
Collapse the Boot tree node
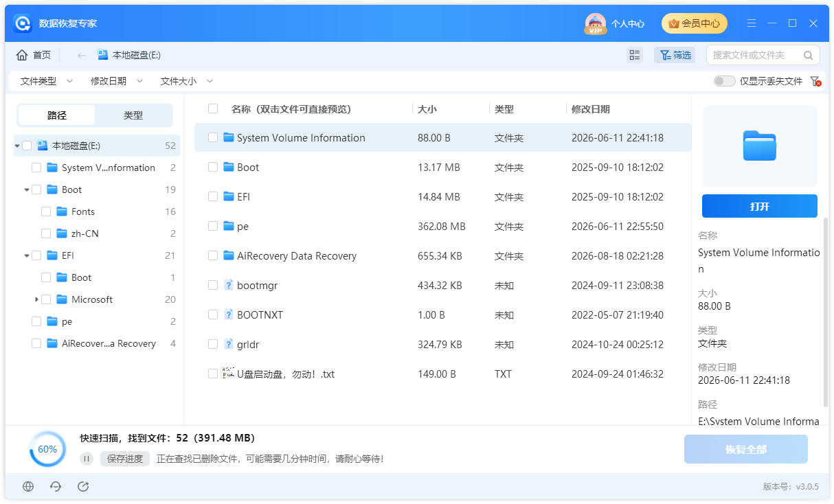point(27,190)
